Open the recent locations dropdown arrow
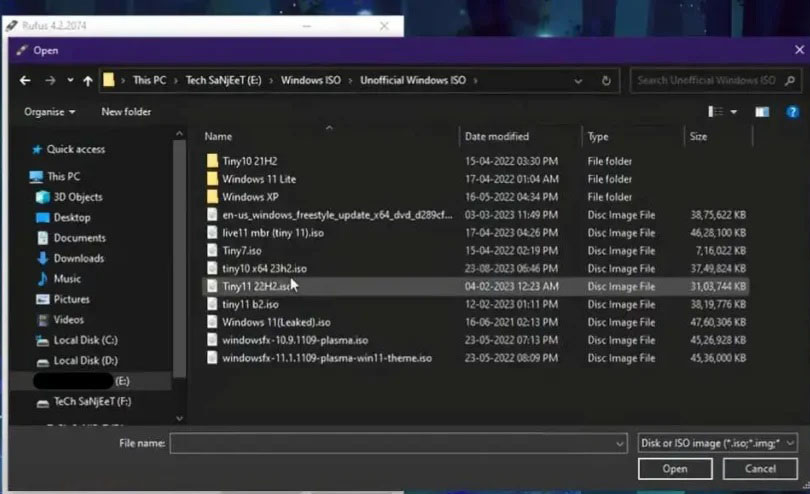This screenshot has height=494, width=810. 70,80
